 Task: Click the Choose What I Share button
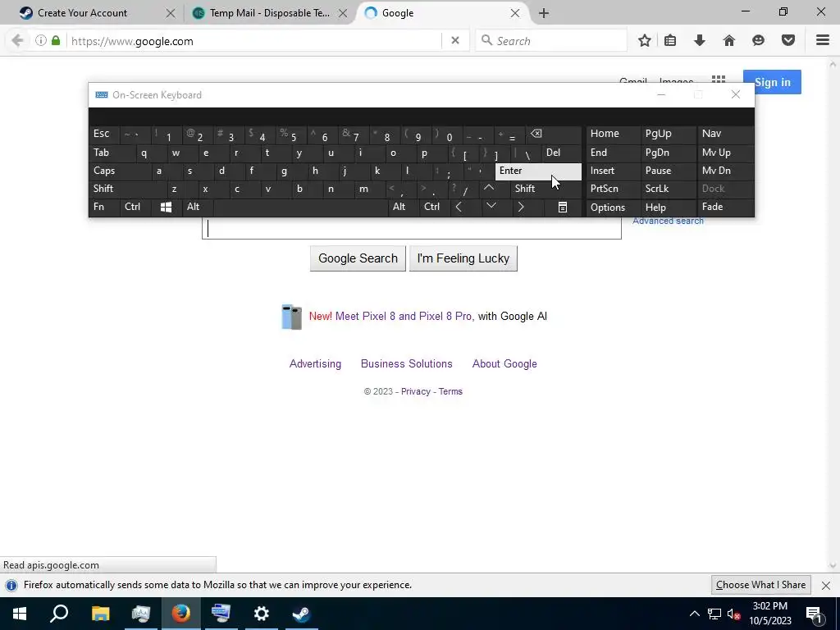pos(760,585)
